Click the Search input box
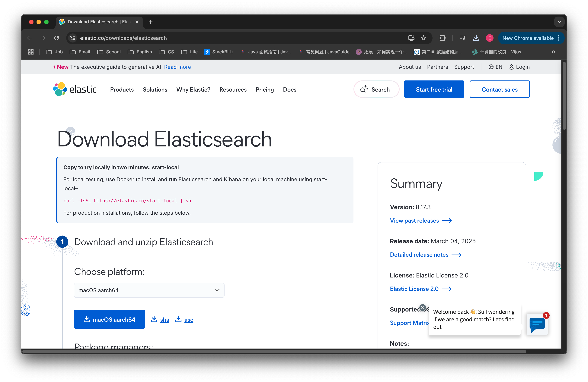The image size is (588, 382). (x=376, y=89)
